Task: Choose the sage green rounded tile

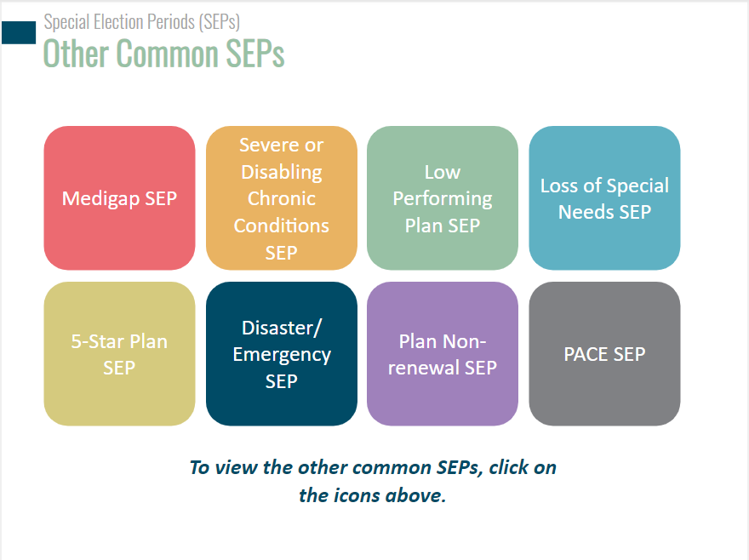Action: point(443,197)
